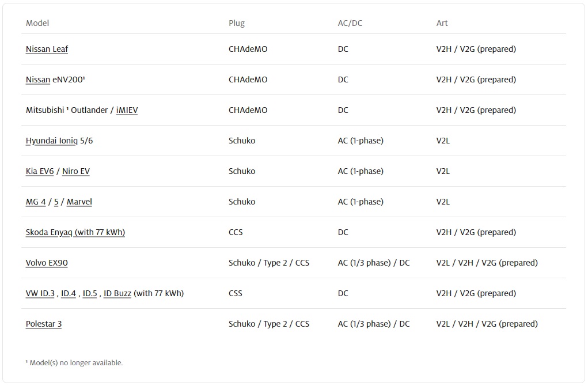
Task: Follow the Polestar 3 link
Action: (44, 324)
